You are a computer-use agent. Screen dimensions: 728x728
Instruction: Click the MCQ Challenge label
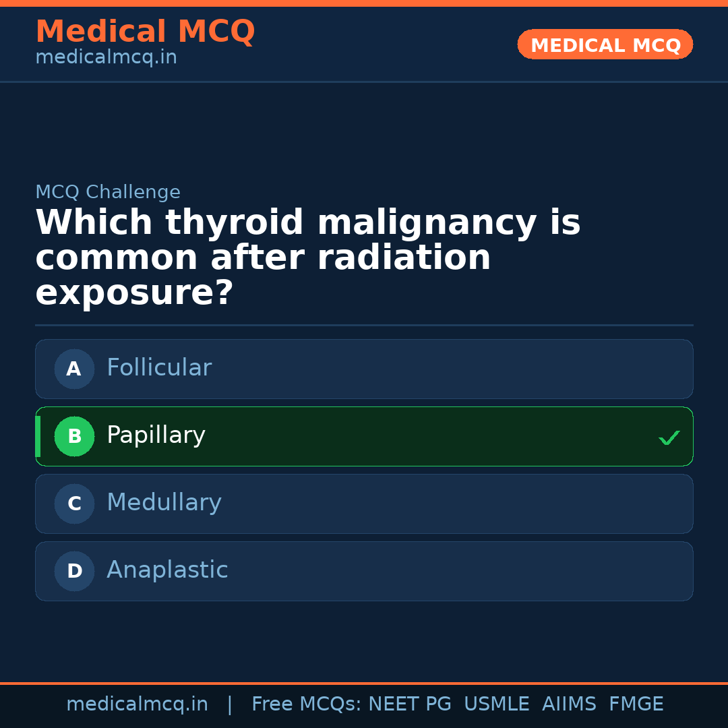coord(108,192)
